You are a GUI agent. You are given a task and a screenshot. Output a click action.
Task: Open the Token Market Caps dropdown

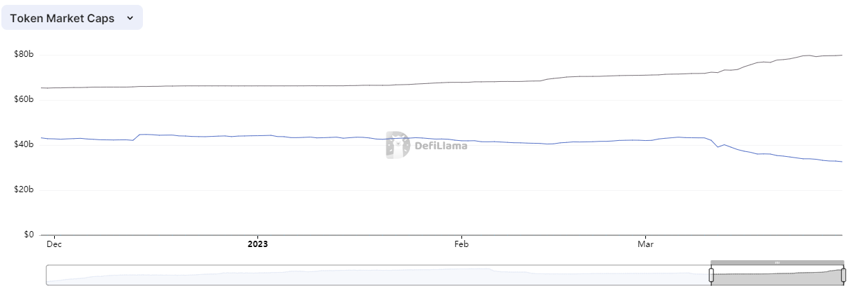coord(71,18)
